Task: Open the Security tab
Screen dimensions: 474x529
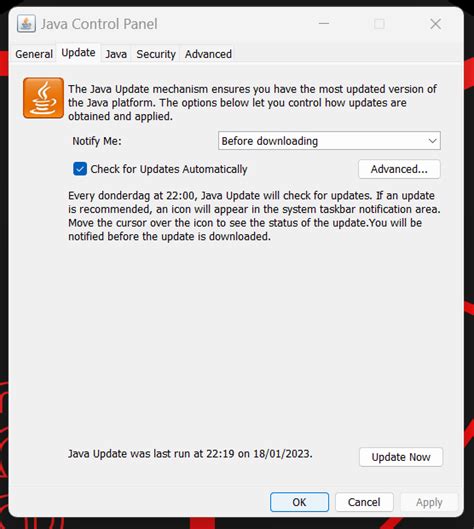Action: (156, 54)
